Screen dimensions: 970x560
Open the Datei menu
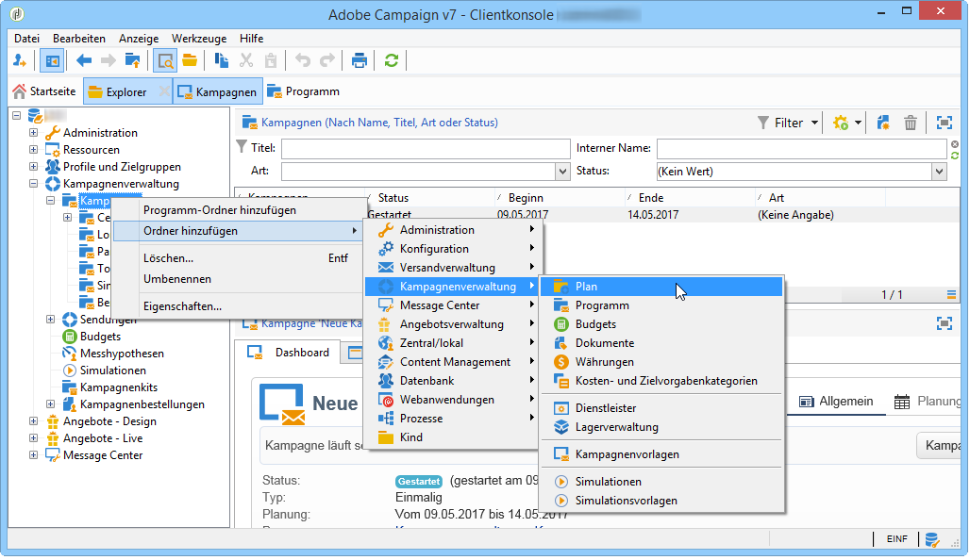click(26, 39)
